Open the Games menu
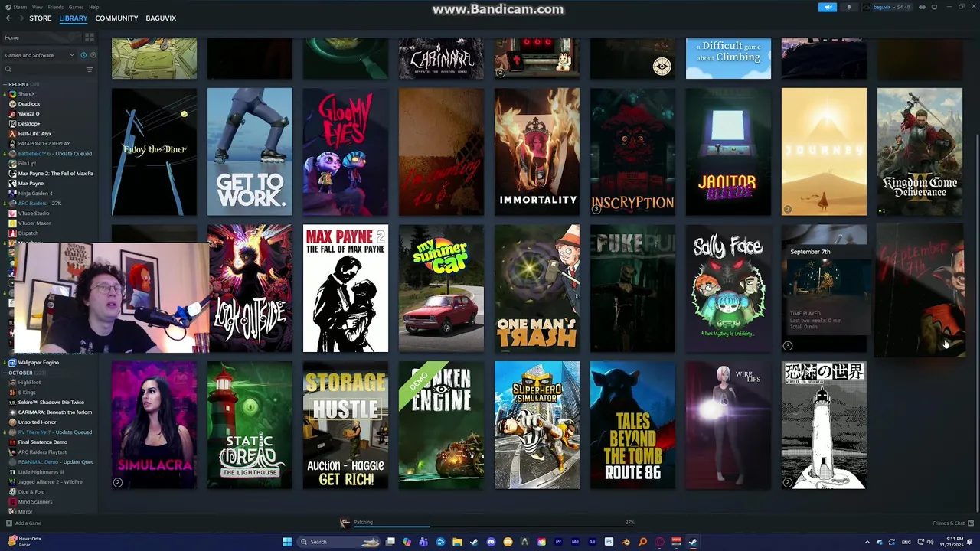 tap(76, 7)
